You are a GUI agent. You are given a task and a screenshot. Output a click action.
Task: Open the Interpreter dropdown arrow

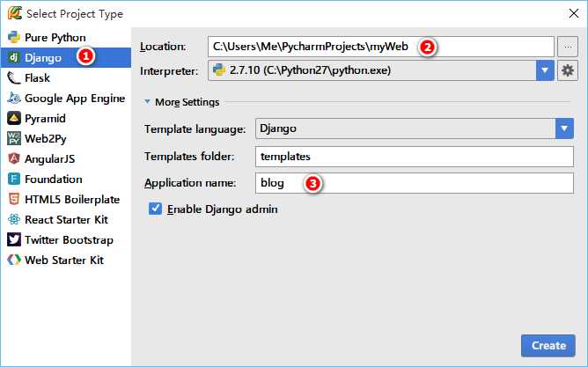tap(545, 70)
